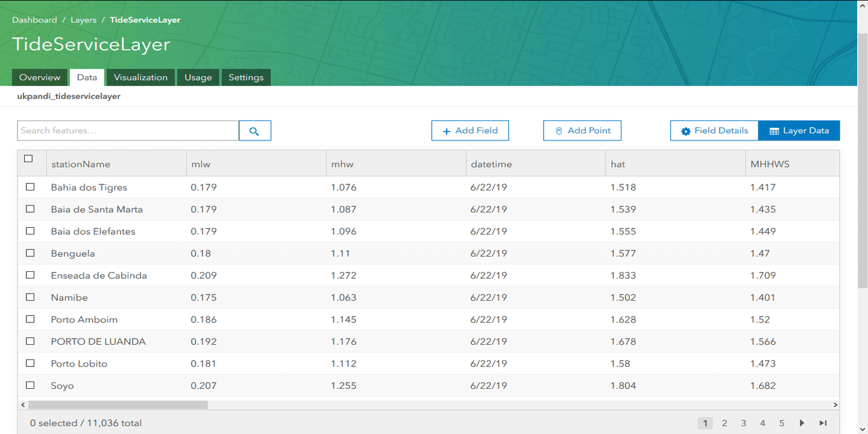868x434 pixels.
Task: Go to page 3
Action: 744,423
